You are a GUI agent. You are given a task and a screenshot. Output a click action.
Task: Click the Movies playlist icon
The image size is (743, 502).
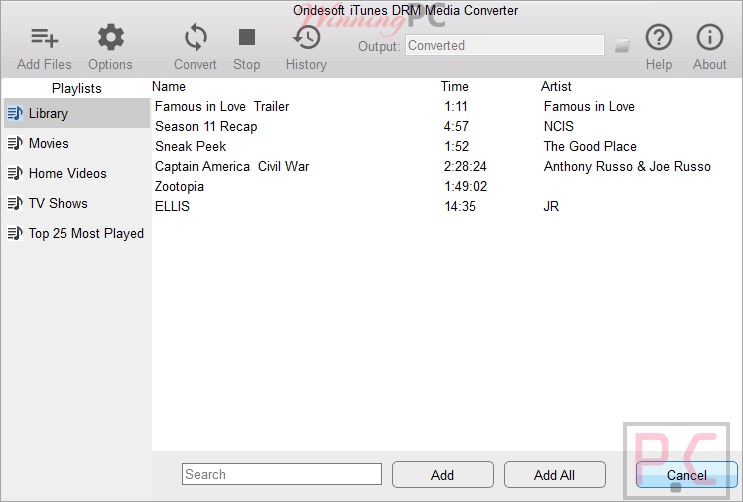click(x=15, y=143)
